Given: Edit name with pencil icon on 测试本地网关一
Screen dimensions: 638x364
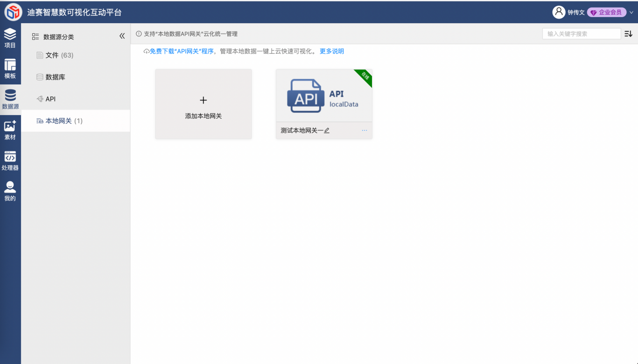Looking at the screenshot, I should click(327, 131).
